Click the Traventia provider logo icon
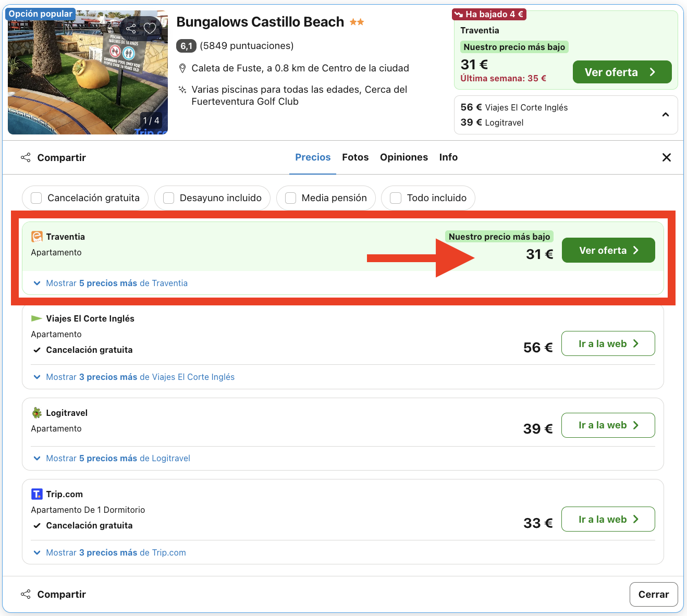This screenshot has width=687, height=616. tap(36, 236)
